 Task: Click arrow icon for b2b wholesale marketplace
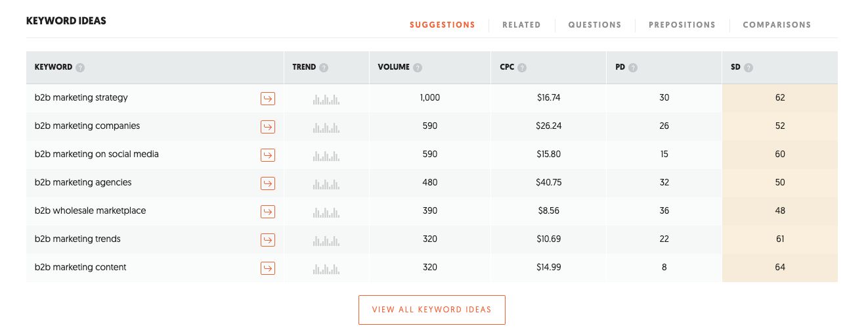268,212
